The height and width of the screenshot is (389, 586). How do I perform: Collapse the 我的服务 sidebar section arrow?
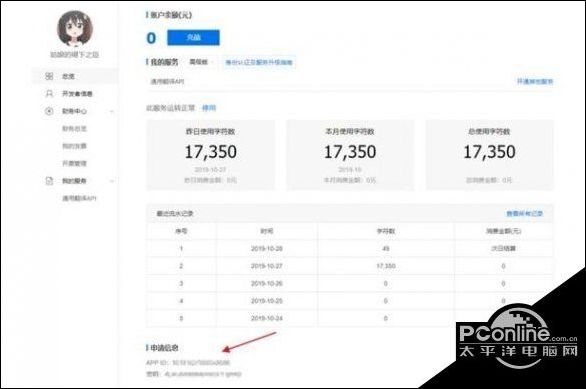click(112, 181)
